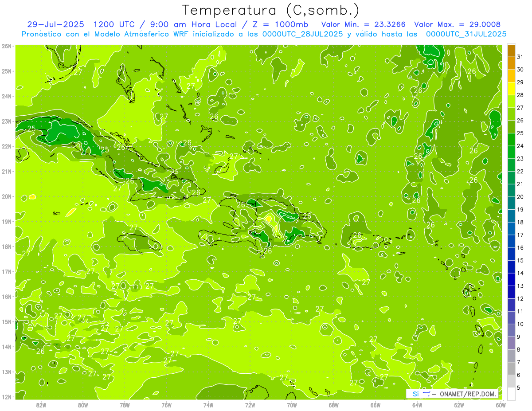The image size is (532, 411).
Task: Click the Puerto Rico island outline
Action: 366,241
